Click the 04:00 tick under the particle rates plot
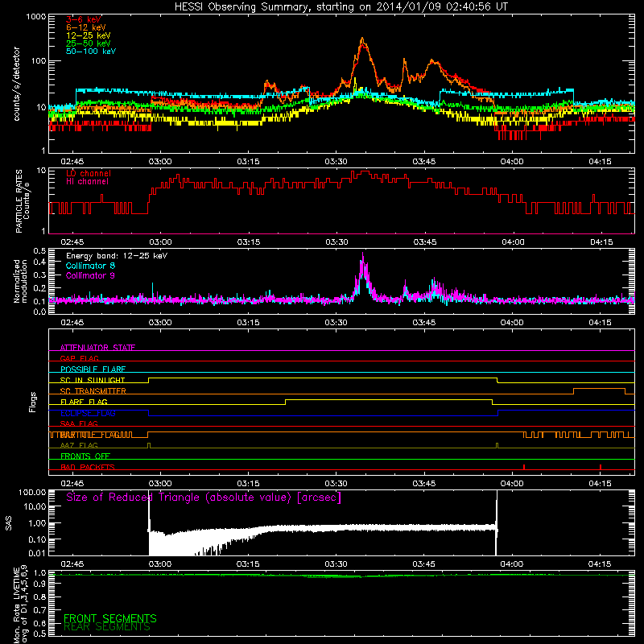This screenshot has height=644, width=644. 513,242
